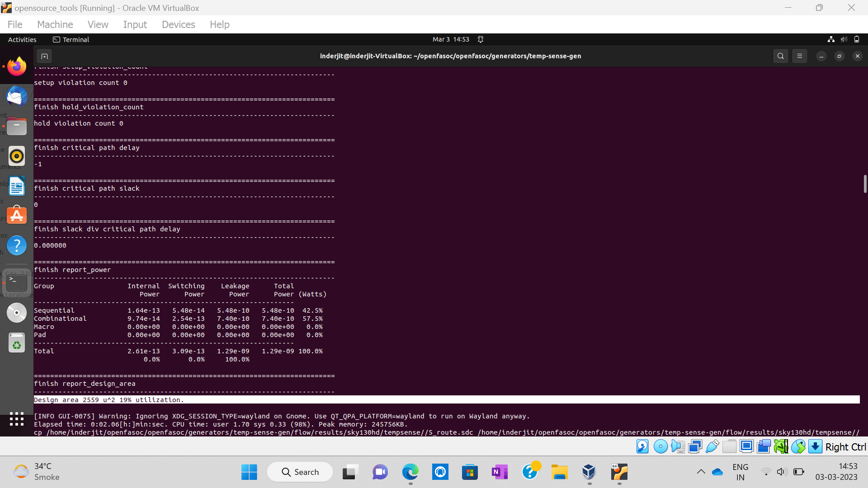Open the Devices menu in VirtualBox
The height and width of the screenshot is (488, 868).
tap(178, 24)
